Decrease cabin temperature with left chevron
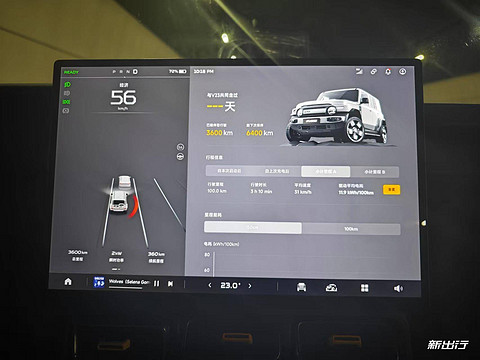Image resolution: width=480 pixels, height=360 pixels. click(x=210, y=285)
